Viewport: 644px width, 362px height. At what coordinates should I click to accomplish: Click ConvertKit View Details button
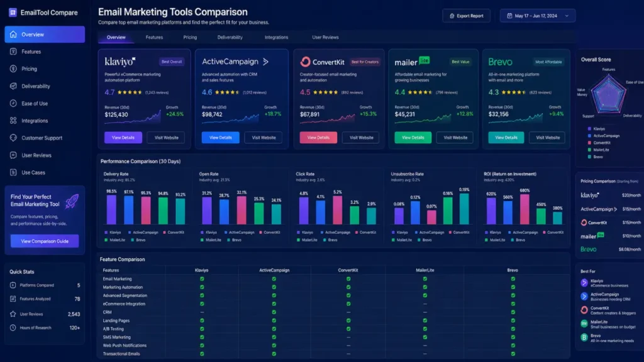[x=318, y=138]
